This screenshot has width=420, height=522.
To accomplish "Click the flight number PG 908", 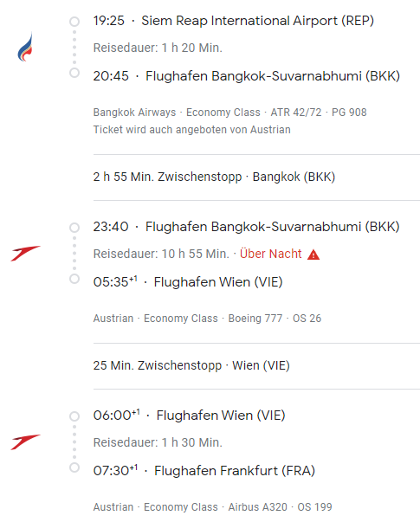I will [349, 113].
